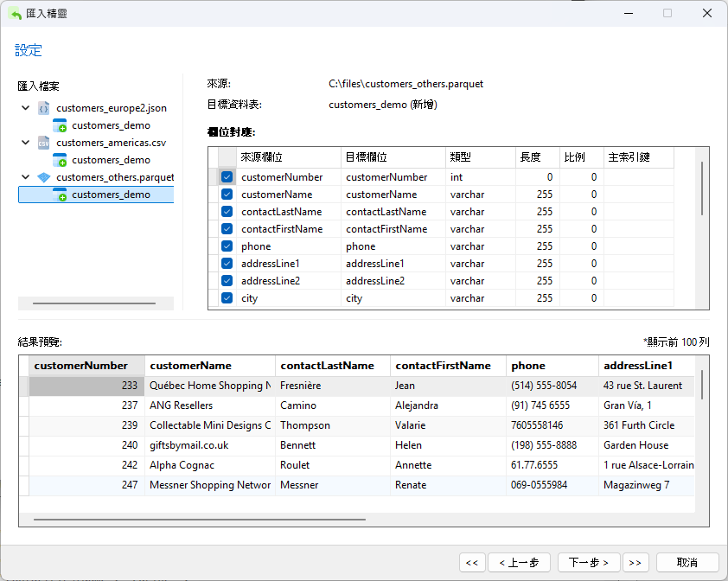This screenshot has height=581, width=728.
Task: Uncheck the contactFirstName field checkbox
Action: [227, 229]
